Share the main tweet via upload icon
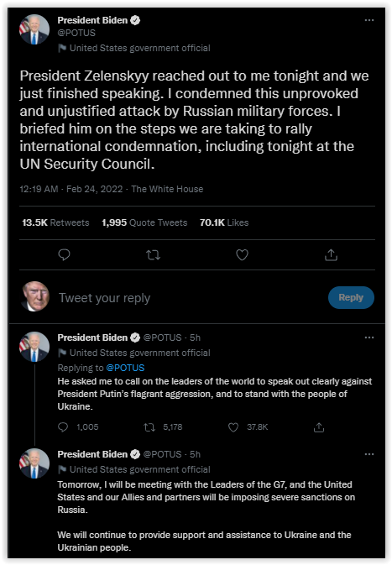Image resolution: width=392 pixels, height=565 pixels. [331, 254]
